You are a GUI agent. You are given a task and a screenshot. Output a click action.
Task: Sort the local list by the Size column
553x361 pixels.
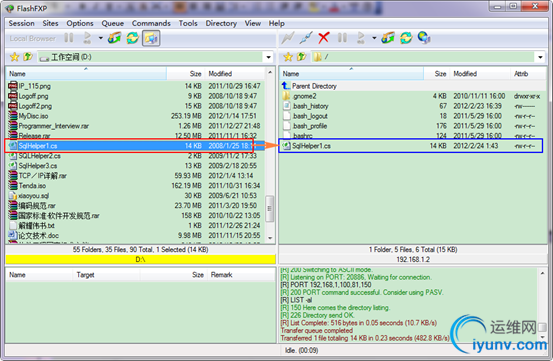point(186,74)
